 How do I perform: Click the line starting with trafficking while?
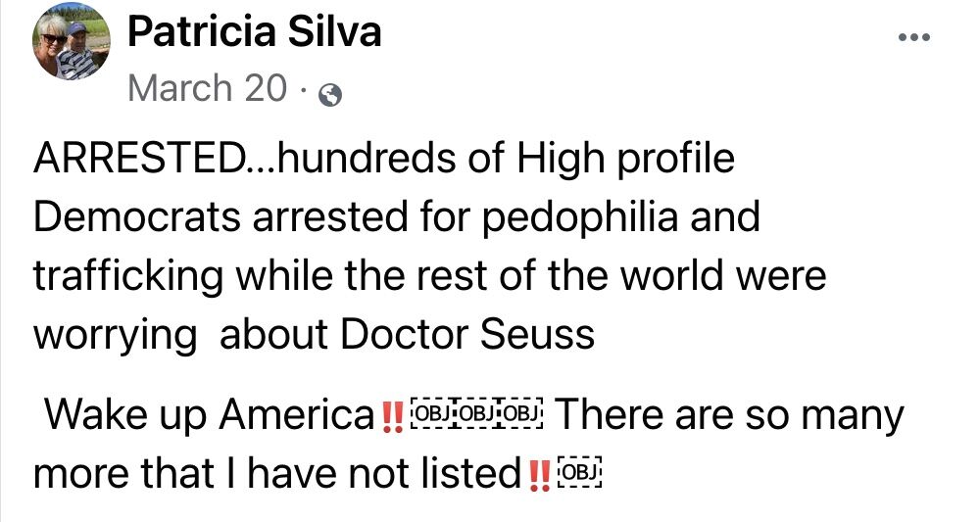tap(430, 276)
